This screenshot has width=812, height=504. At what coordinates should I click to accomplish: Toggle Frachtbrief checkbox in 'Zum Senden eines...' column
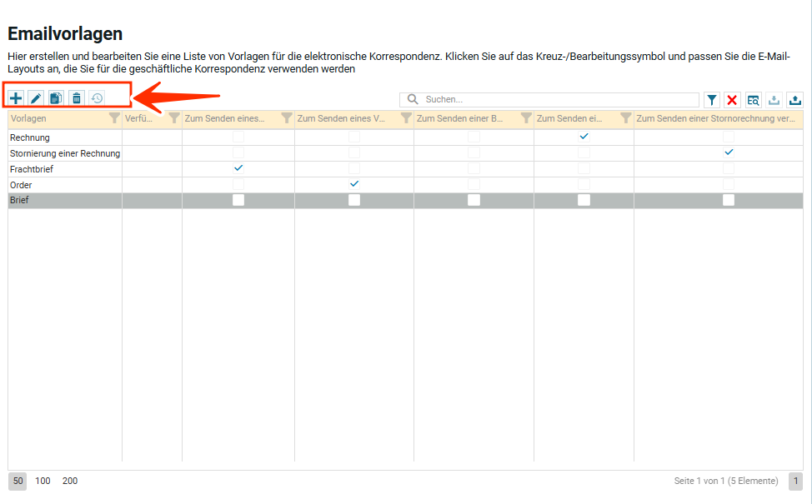point(238,168)
